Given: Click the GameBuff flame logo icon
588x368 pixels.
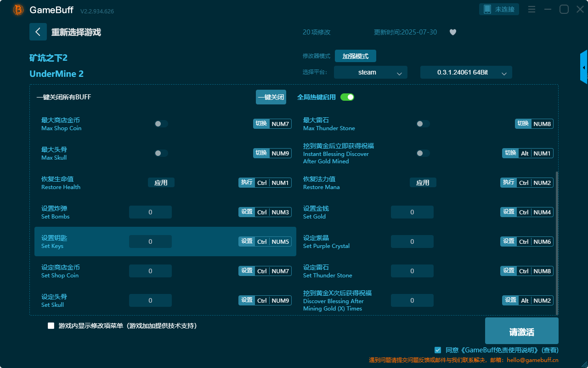Looking at the screenshot, I should click(17, 9).
